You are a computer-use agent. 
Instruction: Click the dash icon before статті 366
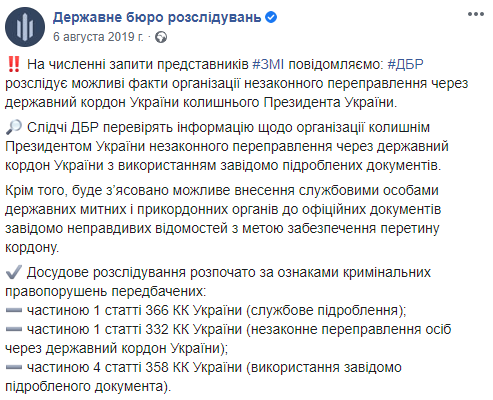pos(14,310)
